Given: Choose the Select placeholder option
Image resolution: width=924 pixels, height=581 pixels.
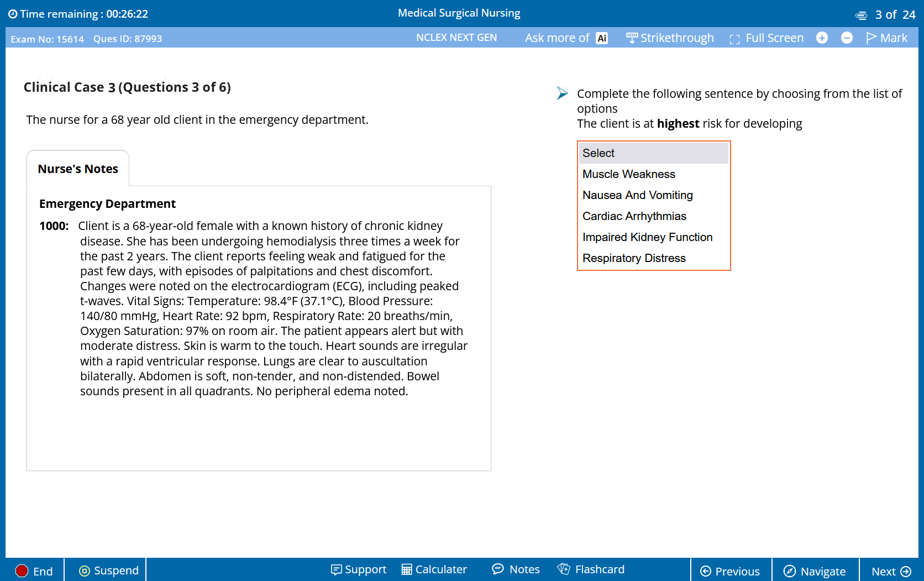Looking at the screenshot, I should (654, 153).
